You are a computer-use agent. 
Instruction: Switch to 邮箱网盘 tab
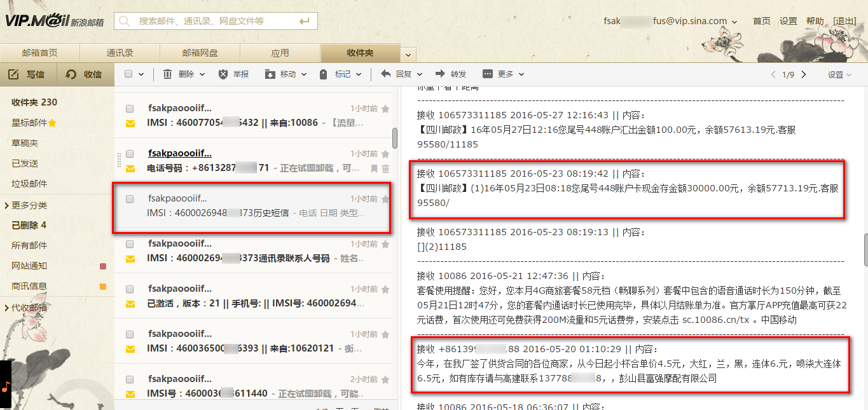click(200, 53)
